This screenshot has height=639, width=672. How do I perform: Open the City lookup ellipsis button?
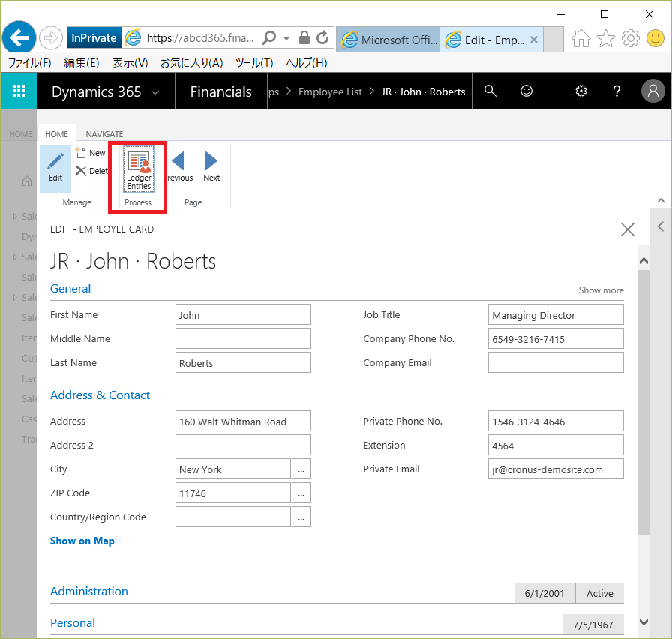[x=301, y=469]
